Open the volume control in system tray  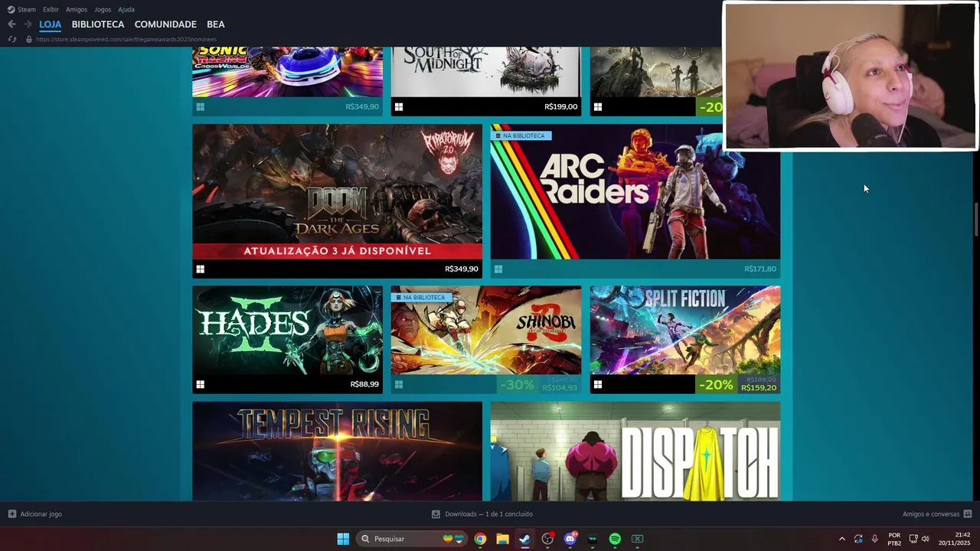(925, 539)
